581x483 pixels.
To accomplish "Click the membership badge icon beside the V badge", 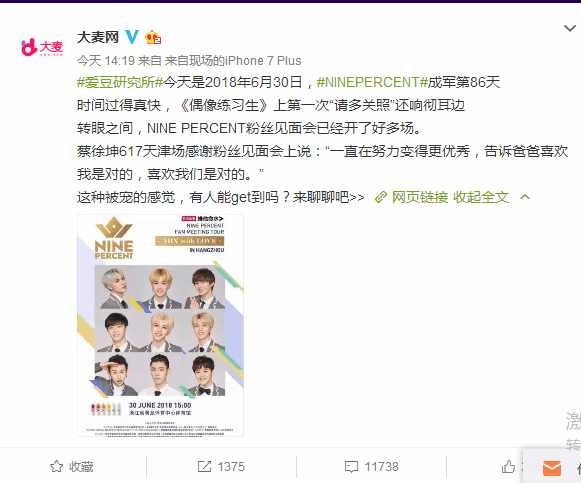I will click(x=153, y=37).
